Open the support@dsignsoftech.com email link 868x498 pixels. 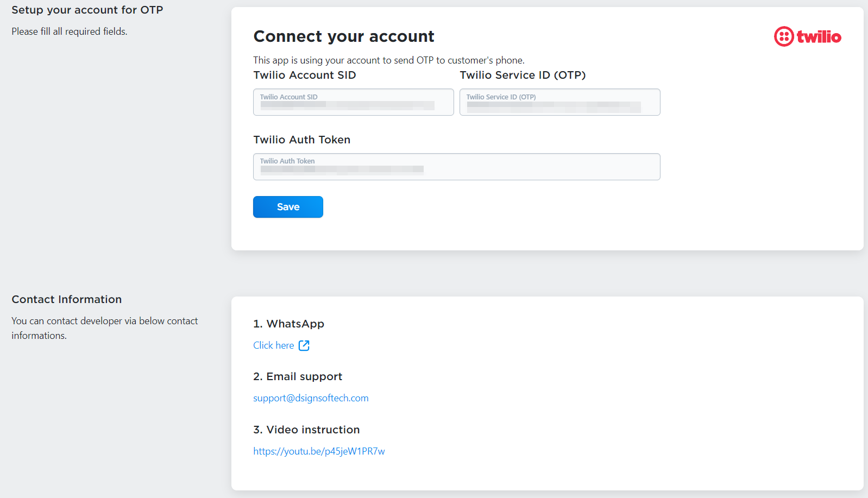coord(311,398)
